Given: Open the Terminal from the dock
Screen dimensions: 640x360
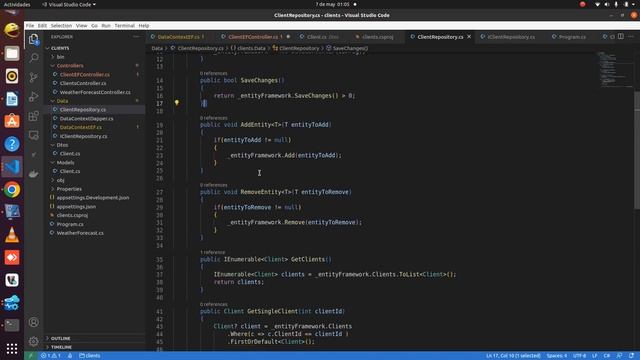Looking at the screenshot, I should pyautogui.click(x=12, y=325).
